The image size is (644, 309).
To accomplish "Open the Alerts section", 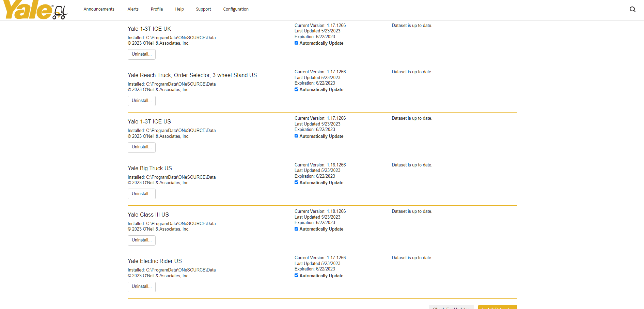I will (133, 9).
